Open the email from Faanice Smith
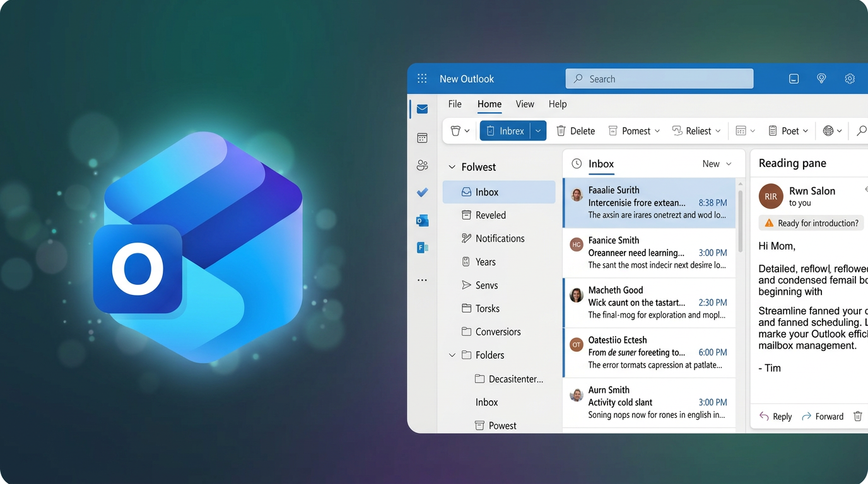The width and height of the screenshot is (868, 484). (649, 253)
